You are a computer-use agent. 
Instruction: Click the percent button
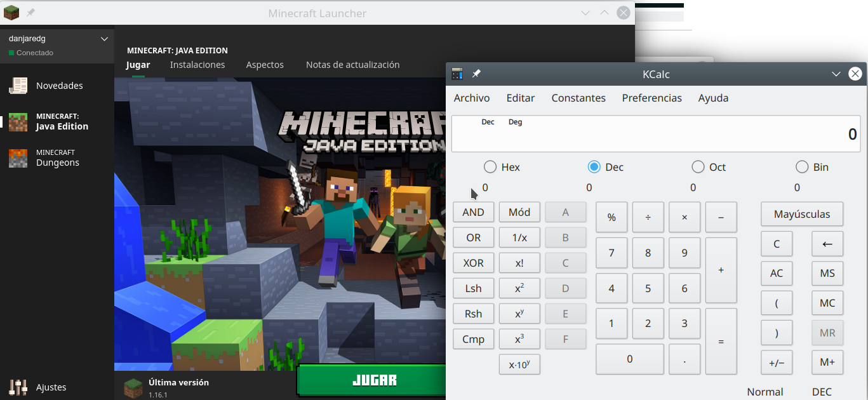611,217
